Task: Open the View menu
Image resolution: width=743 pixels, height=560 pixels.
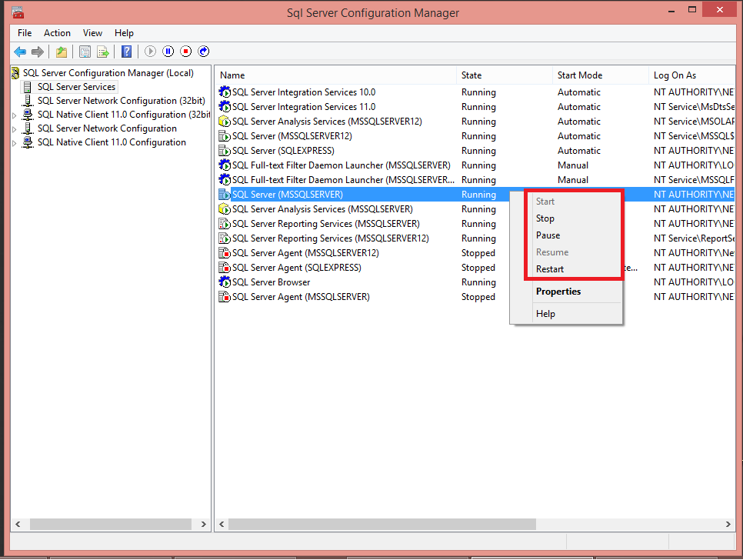Action: pyautogui.click(x=92, y=33)
